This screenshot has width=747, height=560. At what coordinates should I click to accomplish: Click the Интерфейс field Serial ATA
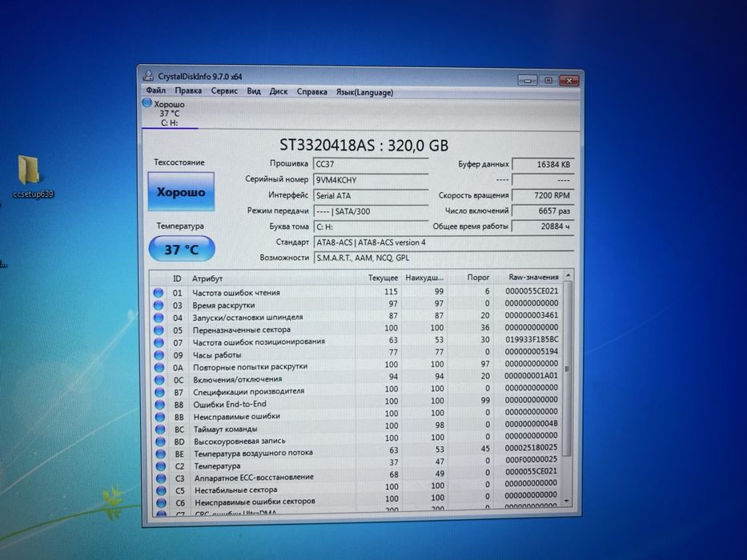click(x=371, y=196)
